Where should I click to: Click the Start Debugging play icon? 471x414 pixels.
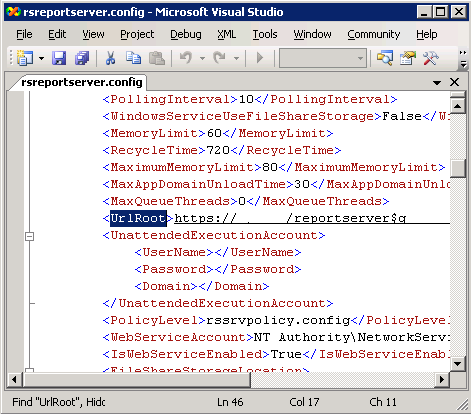[x=260, y=58]
